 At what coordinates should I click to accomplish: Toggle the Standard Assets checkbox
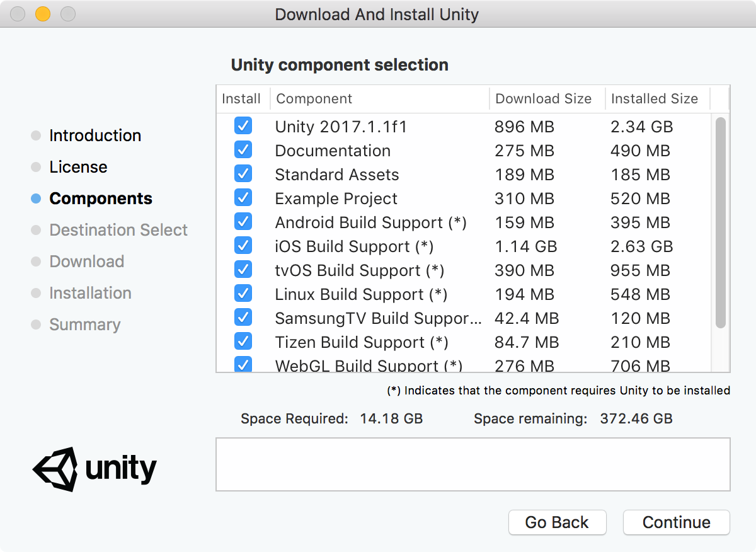click(243, 174)
